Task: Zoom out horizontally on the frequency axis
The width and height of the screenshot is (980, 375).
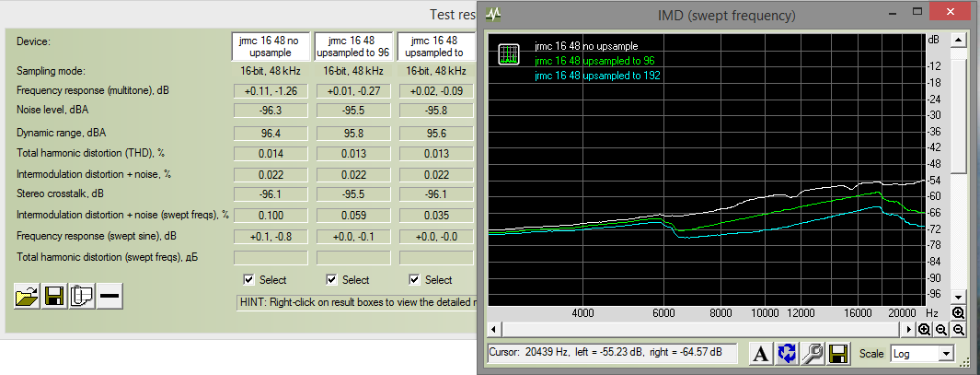Action: coord(940,329)
